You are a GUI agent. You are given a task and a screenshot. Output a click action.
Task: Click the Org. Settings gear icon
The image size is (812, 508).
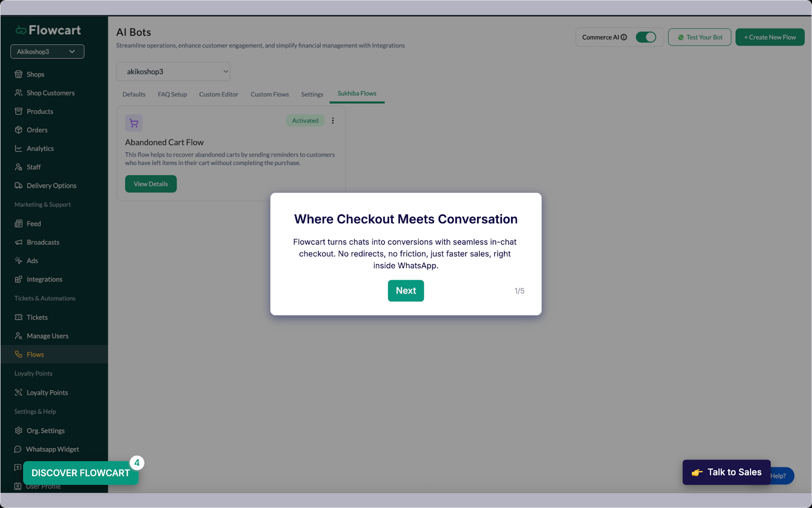[19, 431]
